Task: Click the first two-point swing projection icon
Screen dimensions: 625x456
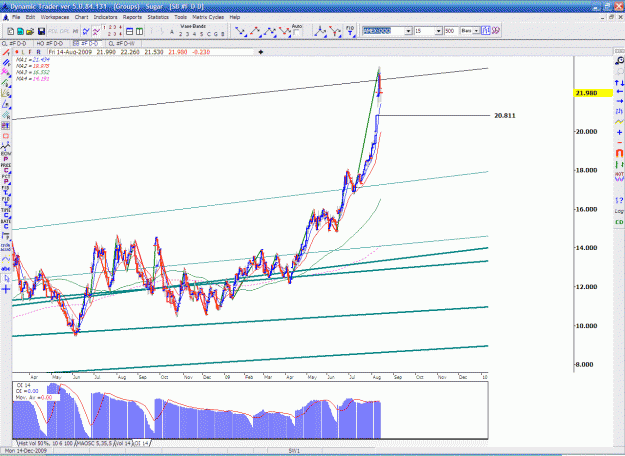Action: pos(240,31)
